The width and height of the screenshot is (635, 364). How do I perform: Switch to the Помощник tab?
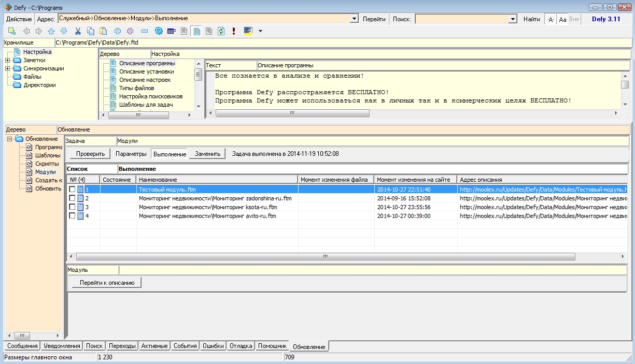point(272,346)
